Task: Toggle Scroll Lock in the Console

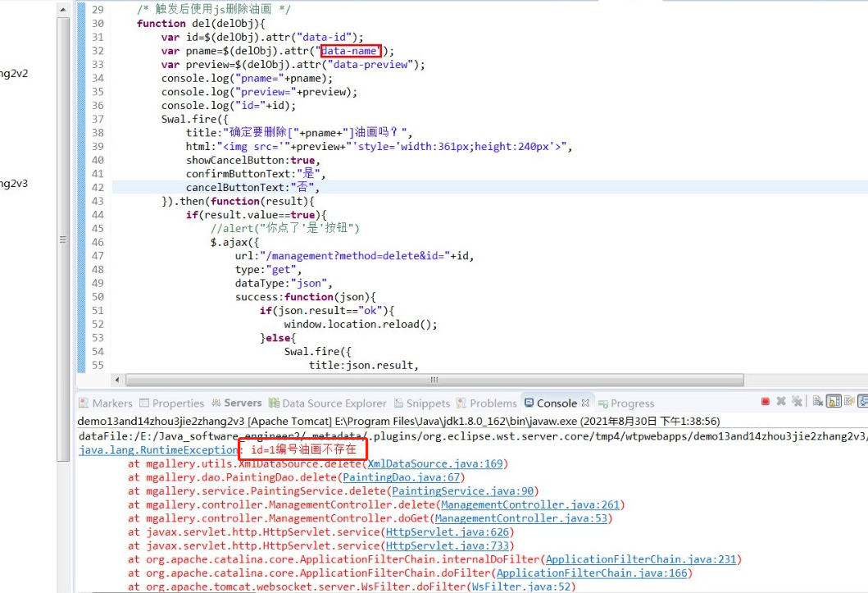Action: pyautogui.click(x=834, y=401)
